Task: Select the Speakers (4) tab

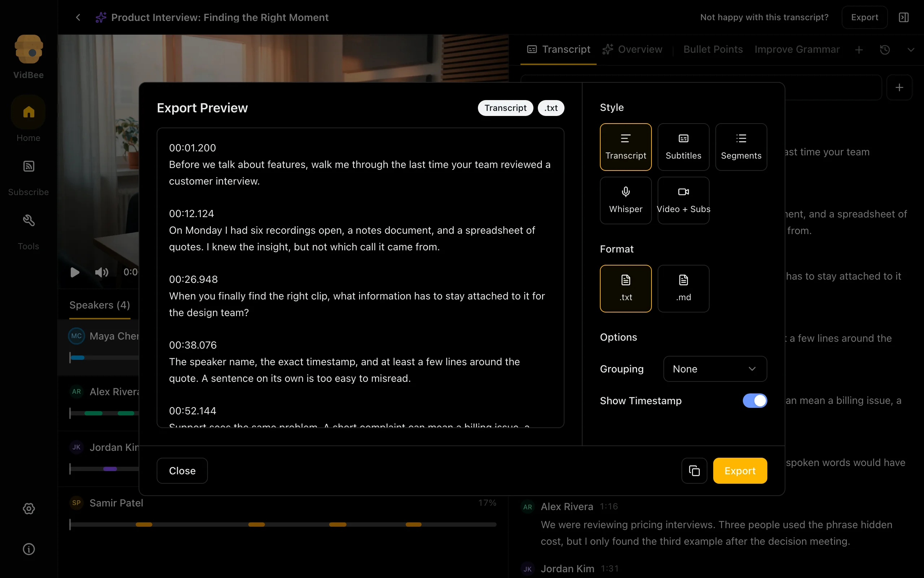Action: click(100, 305)
